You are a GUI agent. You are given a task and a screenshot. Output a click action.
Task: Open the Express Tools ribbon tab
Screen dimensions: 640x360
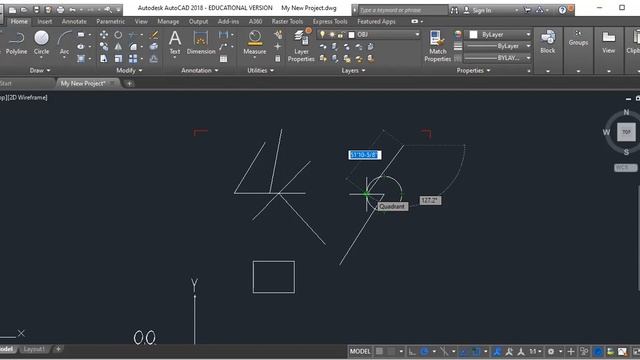point(330,21)
